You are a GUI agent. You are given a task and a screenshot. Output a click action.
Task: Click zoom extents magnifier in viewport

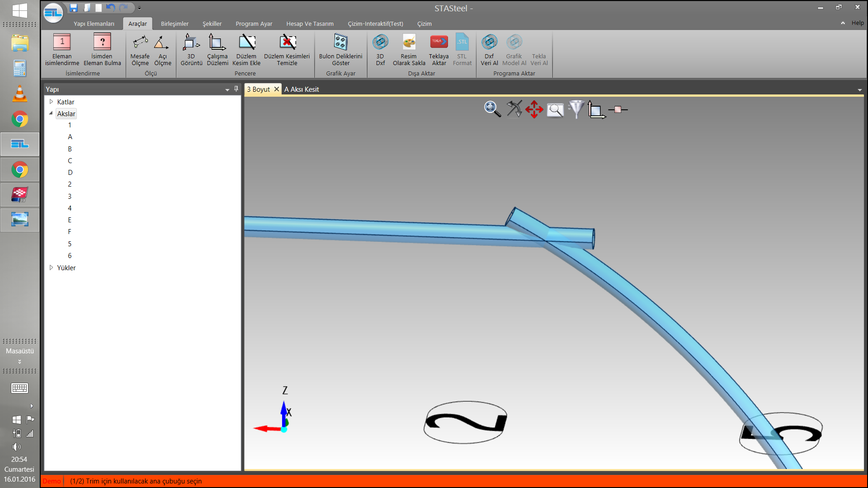(492, 109)
